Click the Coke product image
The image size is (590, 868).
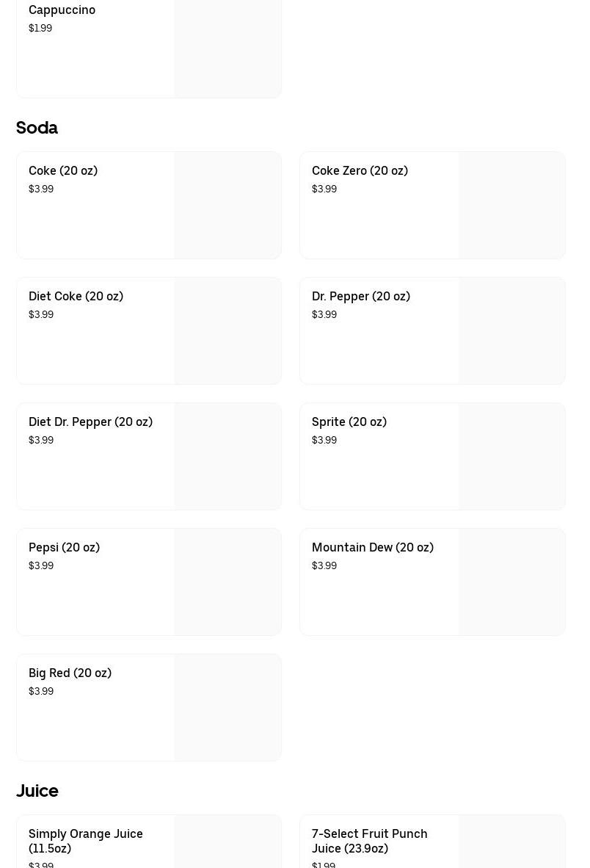click(x=227, y=205)
